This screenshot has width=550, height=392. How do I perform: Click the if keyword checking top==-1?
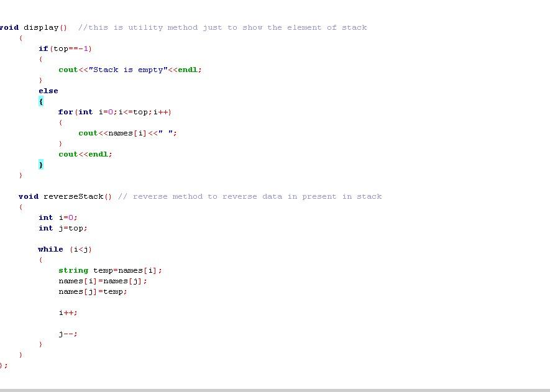coord(44,48)
